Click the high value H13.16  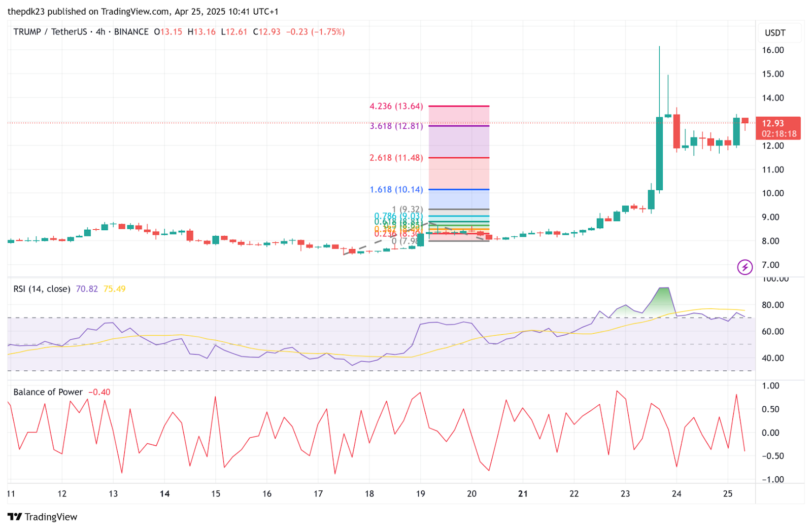click(x=201, y=31)
